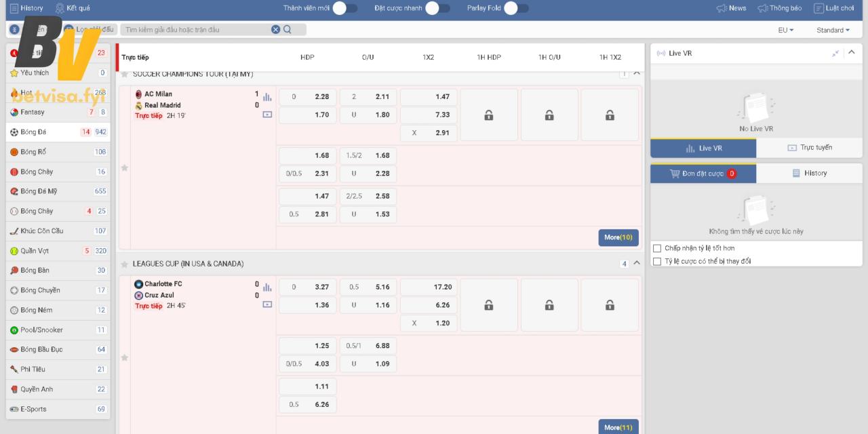Open Luật chơi rules link
The image size is (868, 434).
834,8
